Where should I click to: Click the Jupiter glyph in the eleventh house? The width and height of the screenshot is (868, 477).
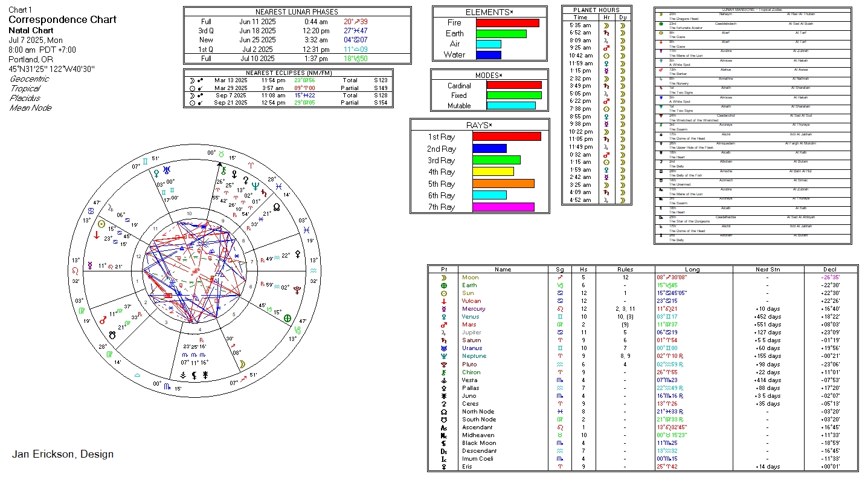(x=111, y=208)
